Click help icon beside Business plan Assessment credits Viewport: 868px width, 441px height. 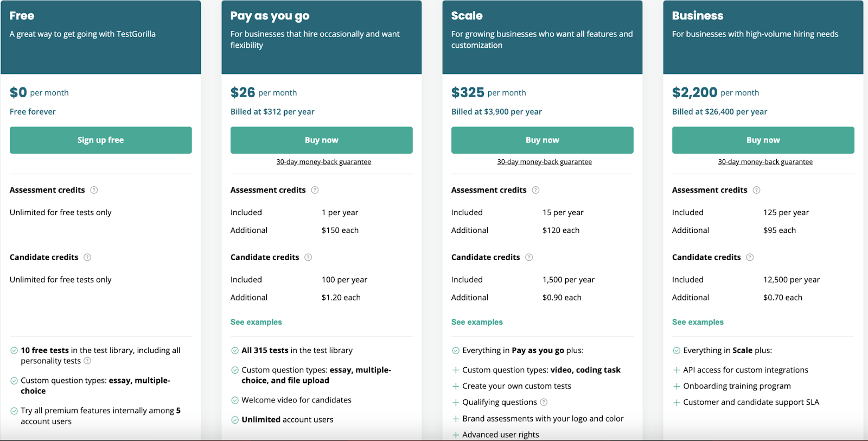(x=756, y=190)
